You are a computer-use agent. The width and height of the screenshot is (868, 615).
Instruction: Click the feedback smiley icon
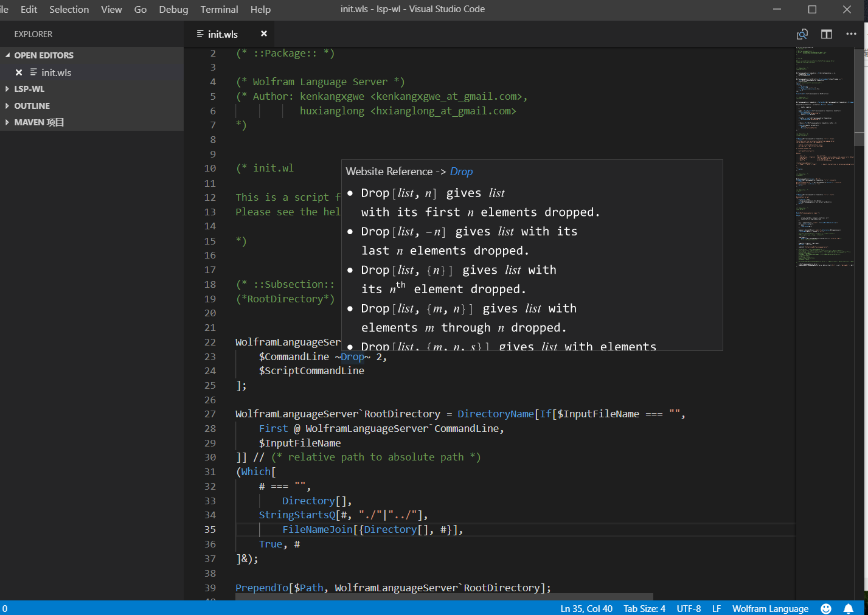click(x=826, y=608)
